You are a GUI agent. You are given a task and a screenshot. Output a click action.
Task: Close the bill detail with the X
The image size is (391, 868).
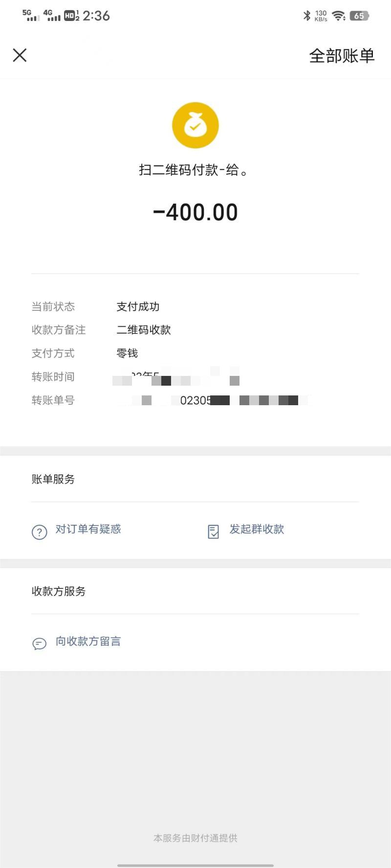click(x=20, y=55)
